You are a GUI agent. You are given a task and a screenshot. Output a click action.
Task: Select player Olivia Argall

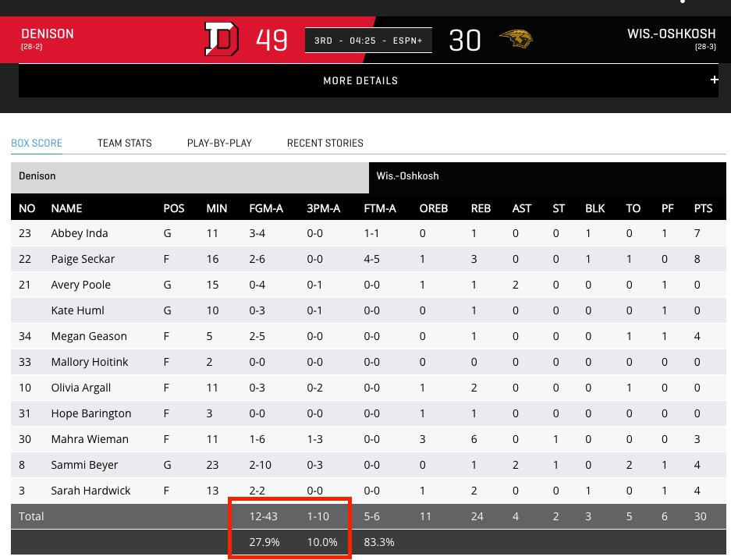click(80, 388)
